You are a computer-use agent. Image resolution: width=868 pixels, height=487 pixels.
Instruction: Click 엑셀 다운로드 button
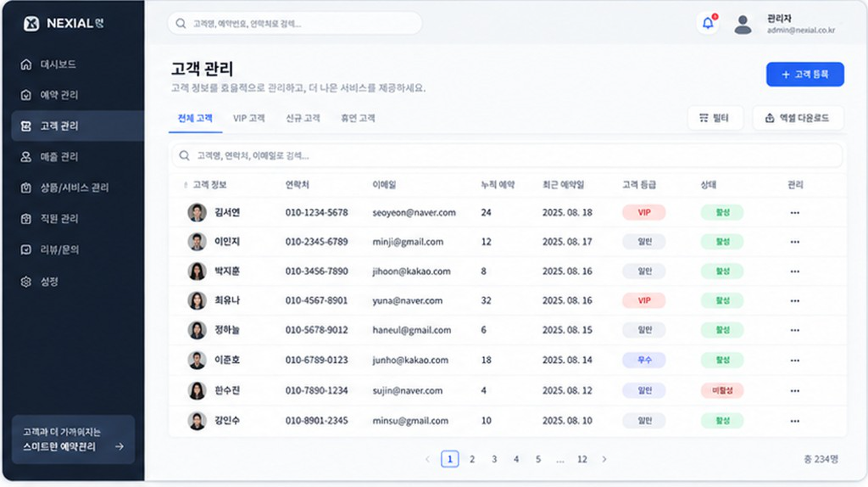click(798, 118)
